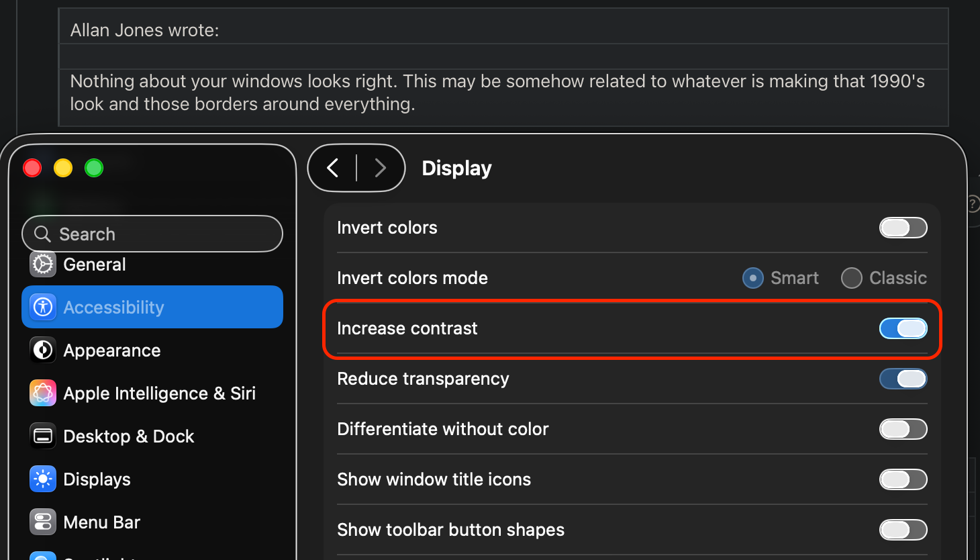Go back with the left chevron button
Viewport: 980px width, 560px height.
(x=333, y=168)
